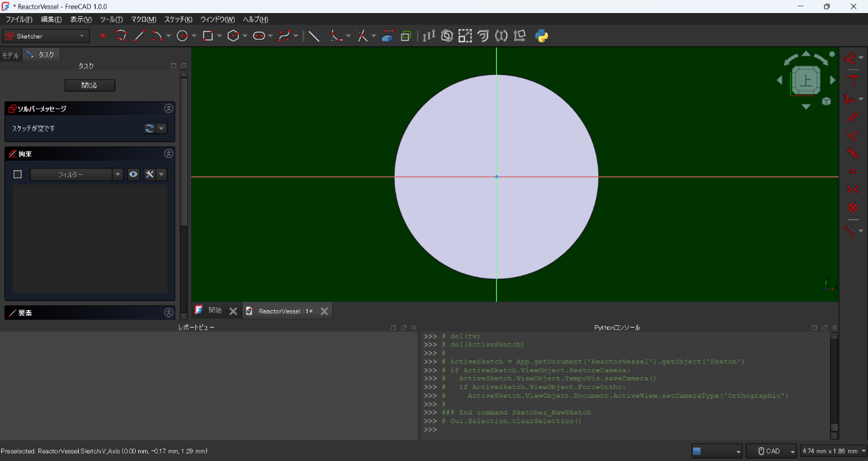Select the create circle tool
868x461 pixels.
(182, 36)
